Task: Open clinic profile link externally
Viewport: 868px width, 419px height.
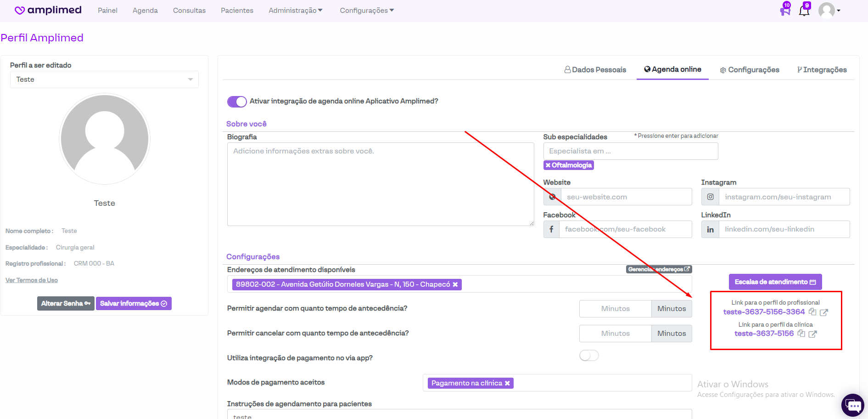Action: tap(812, 334)
